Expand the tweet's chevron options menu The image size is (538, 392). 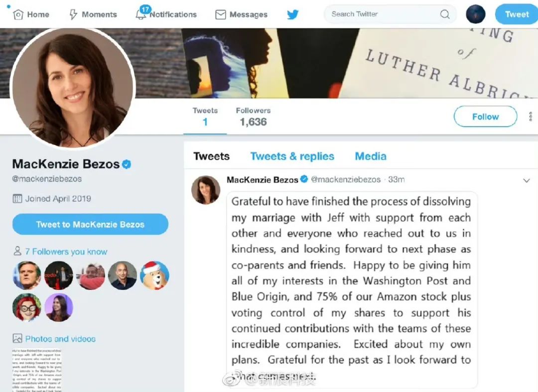(x=527, y=180)
